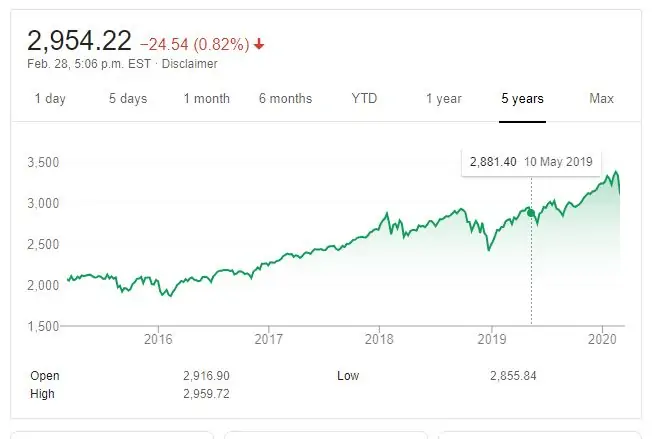666x439 pixels.
Task: Click the 2016 x-axis label
Action: [x=158, y=340]
